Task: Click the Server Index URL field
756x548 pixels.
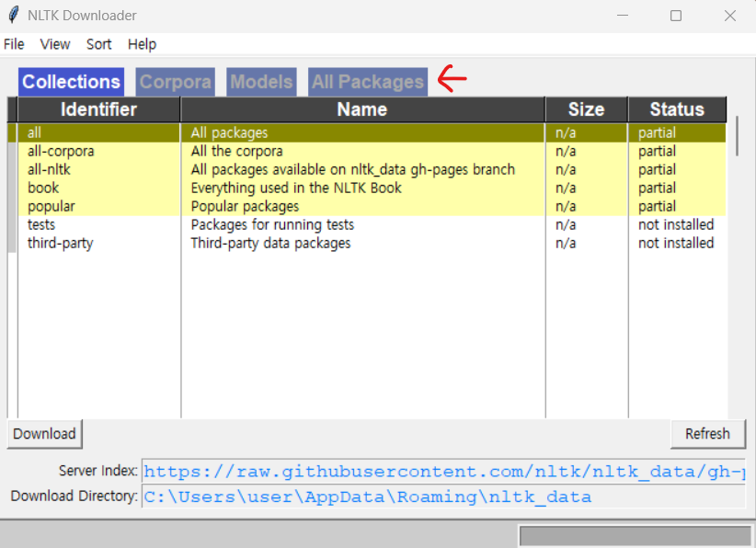Action: (443, 471)
